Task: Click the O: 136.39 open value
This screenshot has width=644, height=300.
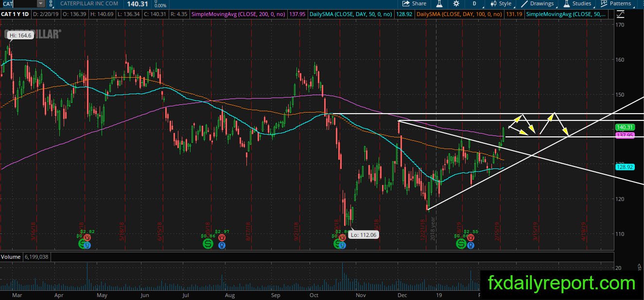Action: tap(75, 15)
